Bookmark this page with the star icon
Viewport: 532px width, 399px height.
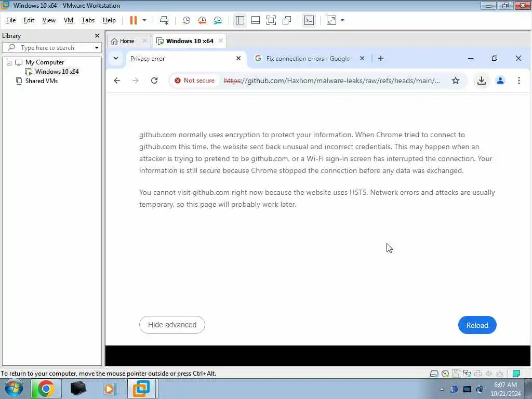(x=456, y=81)
